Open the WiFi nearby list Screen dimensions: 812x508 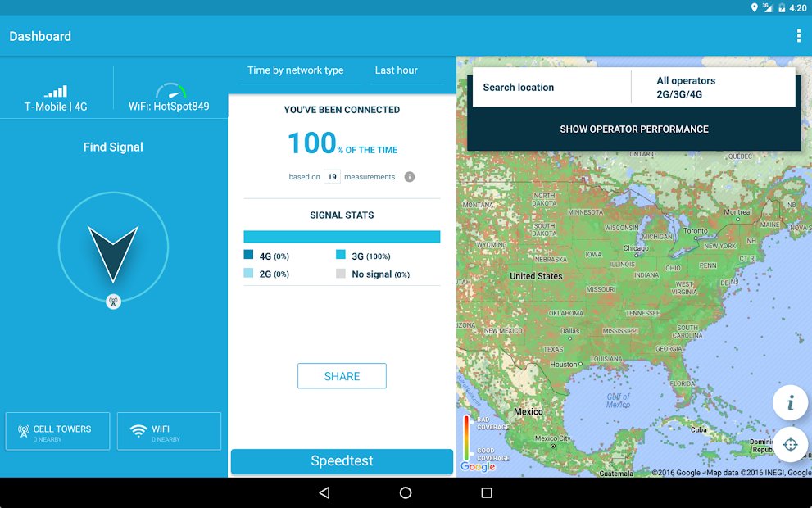(x=169, y=432)
